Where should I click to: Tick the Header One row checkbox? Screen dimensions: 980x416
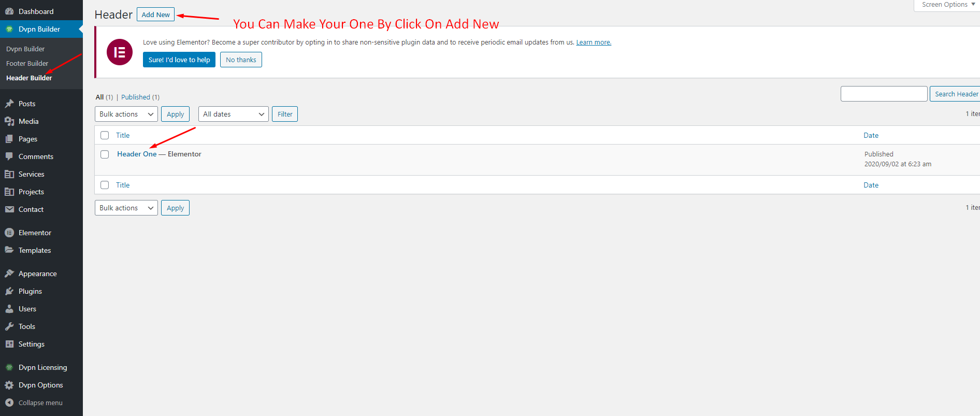click(105, 154)
